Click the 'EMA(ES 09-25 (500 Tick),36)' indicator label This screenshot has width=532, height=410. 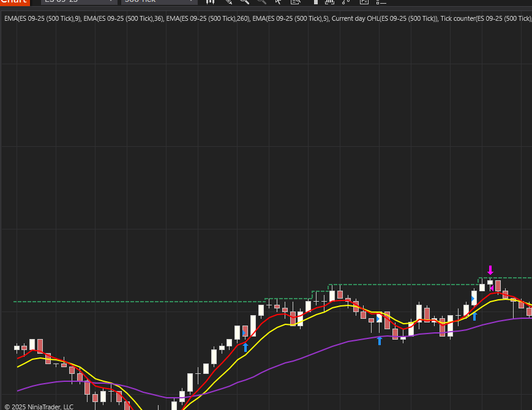click(x=124, y=18)
